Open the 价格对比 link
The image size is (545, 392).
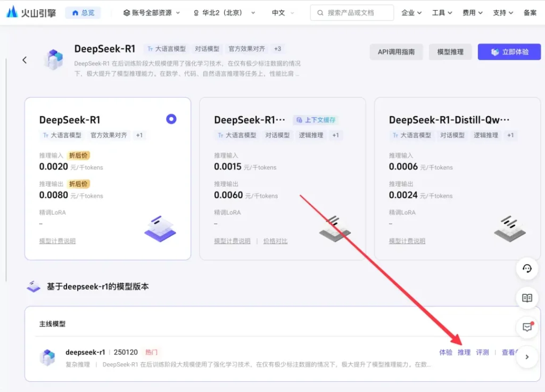pyautogui.click(x=275, y=241)
